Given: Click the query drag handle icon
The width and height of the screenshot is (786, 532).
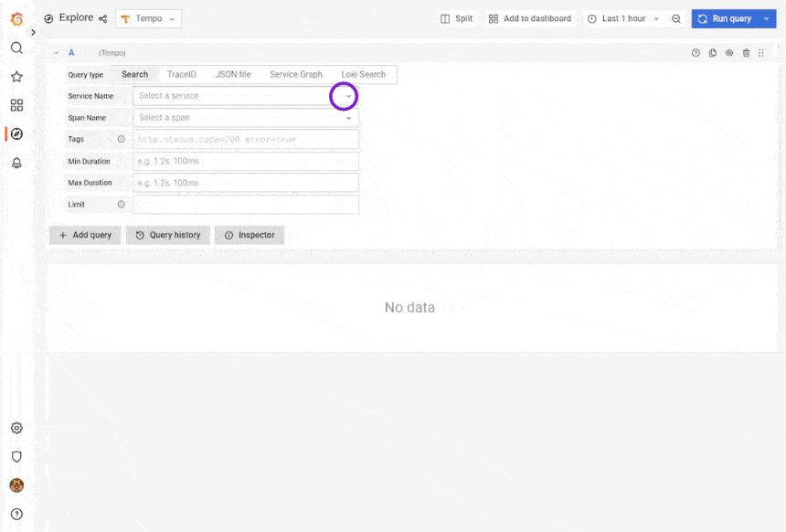Looking at the screenshot, I should pyautogui.click(x=761, y=53).
